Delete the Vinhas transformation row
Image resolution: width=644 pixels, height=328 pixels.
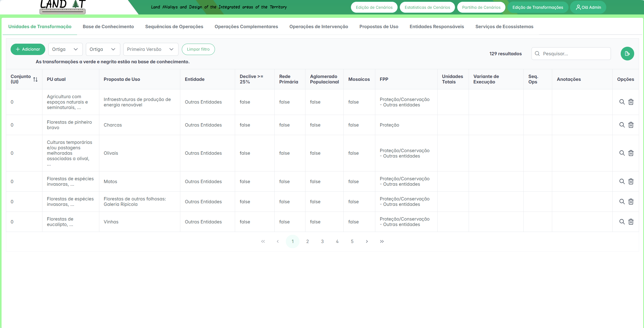(x=631, y=222)
